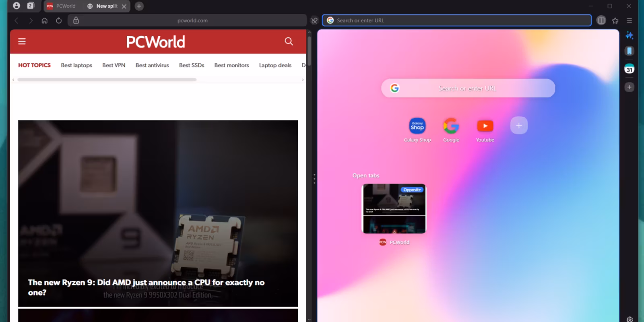Open the Best laptops link

(x=76, y=65)
